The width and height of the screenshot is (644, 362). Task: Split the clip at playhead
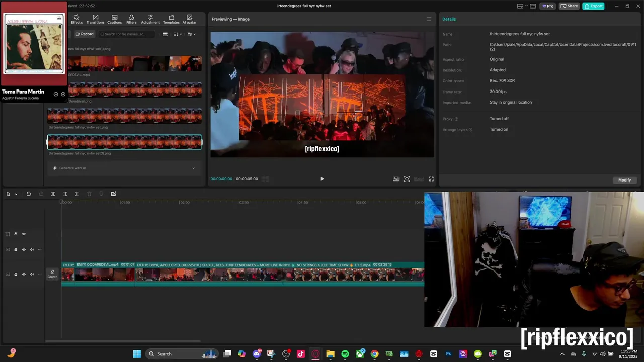(53, 194)
